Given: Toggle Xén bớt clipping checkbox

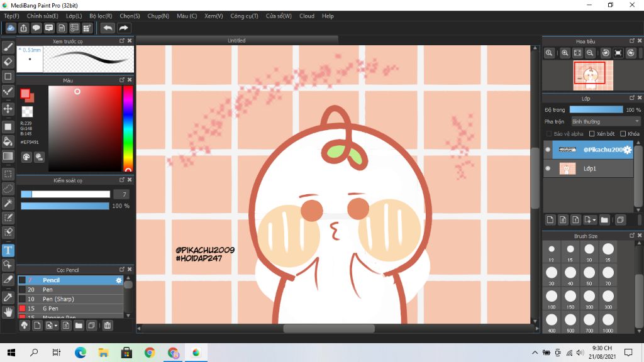Looking at the screenshot, I should pyautogui.click(x=592, y=134).
